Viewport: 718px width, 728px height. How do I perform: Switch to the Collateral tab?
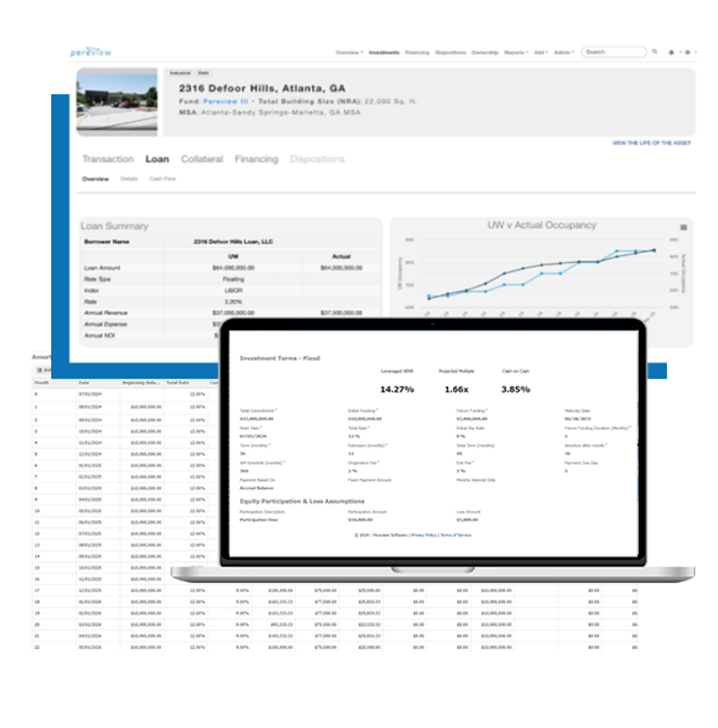pyautogui.click(x=202, y=159)
